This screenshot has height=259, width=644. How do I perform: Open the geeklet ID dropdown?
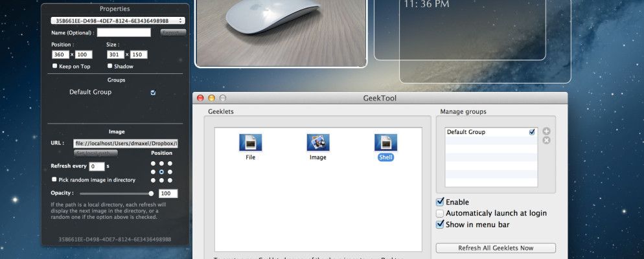(118, 21)
